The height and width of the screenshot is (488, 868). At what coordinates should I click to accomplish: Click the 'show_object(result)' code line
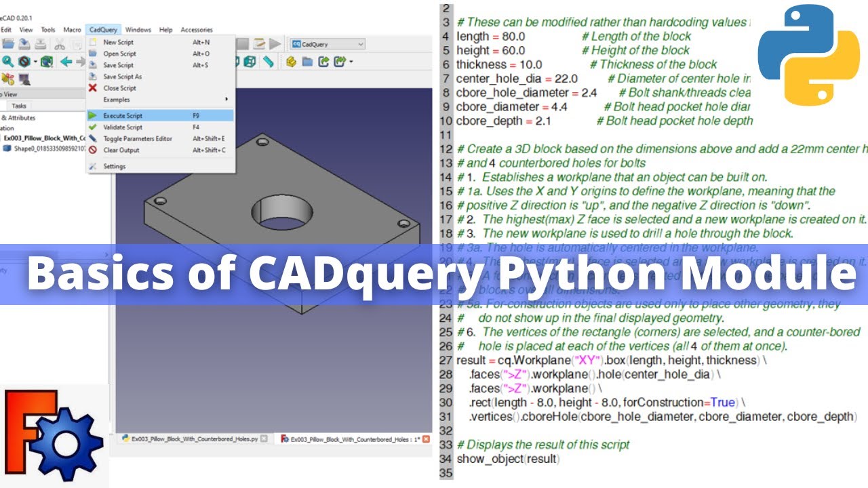pyautogui.click(x=507, y=459)
